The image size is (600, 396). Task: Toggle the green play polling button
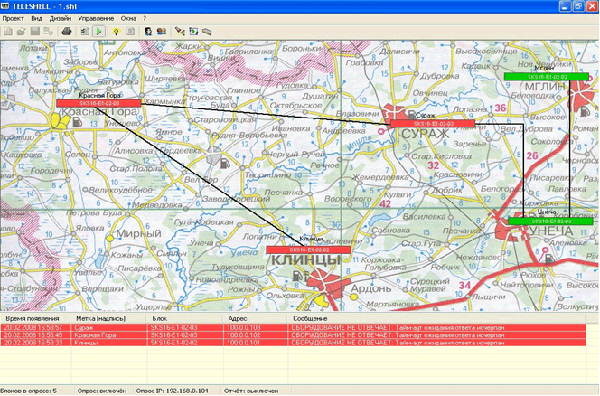(99, 31)
